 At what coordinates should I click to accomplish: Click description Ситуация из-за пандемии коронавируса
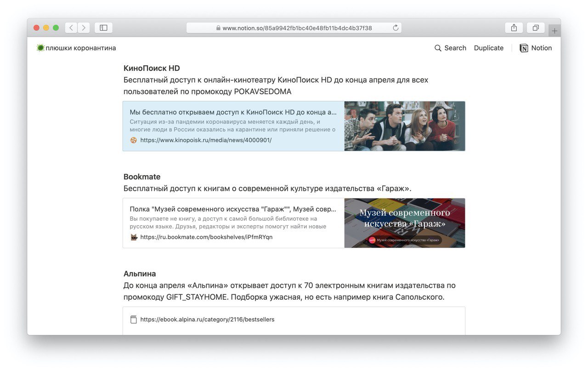(x=232, y=126)
